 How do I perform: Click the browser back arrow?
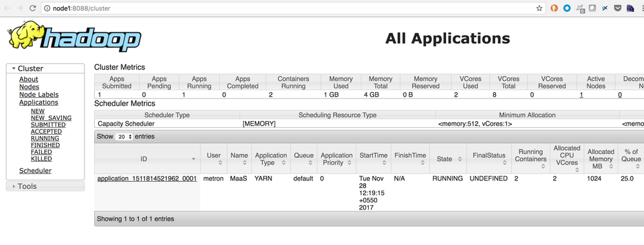7,8
